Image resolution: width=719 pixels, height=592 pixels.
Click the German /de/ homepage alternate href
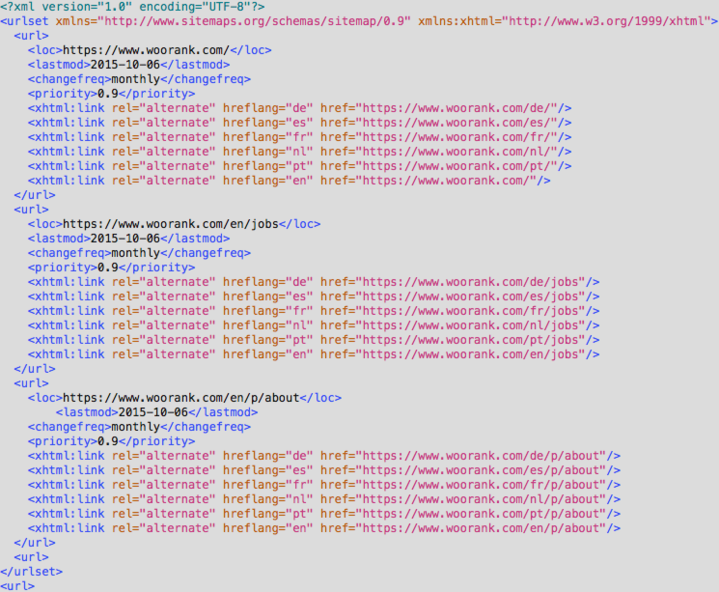[464, 108]
